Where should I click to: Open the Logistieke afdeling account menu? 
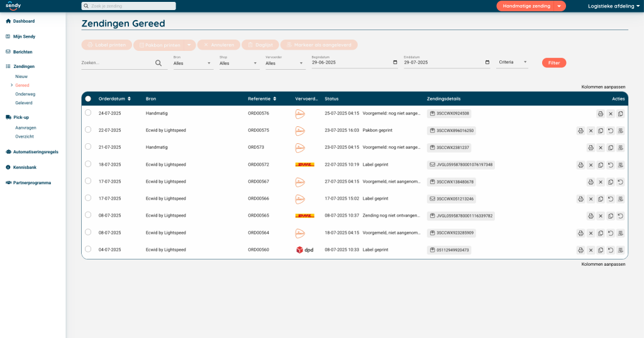[x=614, y=6]
